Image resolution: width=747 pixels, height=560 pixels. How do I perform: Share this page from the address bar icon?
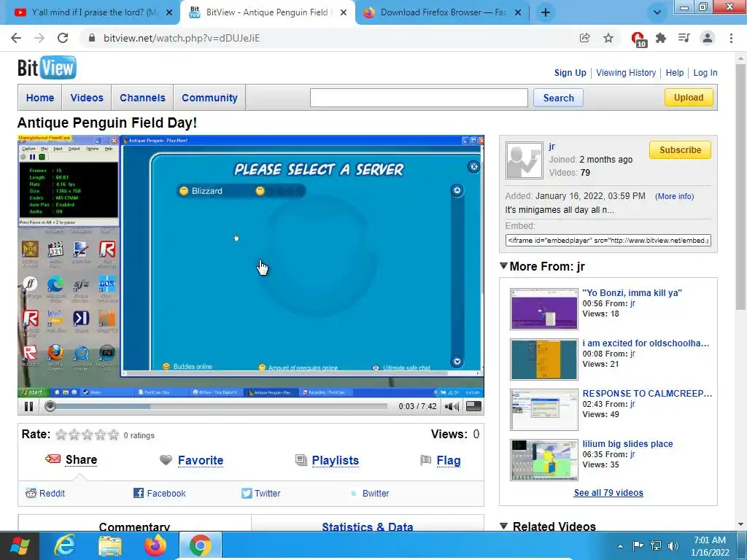click(584, 38)
